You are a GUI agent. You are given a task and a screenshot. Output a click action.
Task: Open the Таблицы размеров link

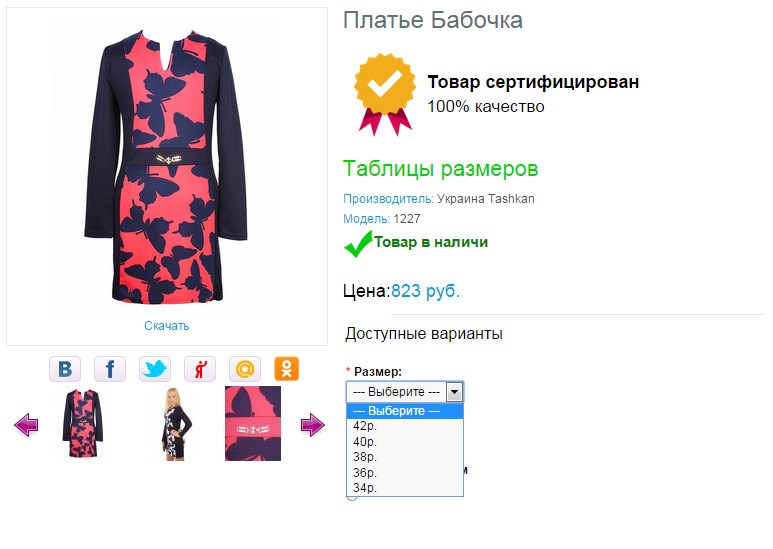click(440, 169)
